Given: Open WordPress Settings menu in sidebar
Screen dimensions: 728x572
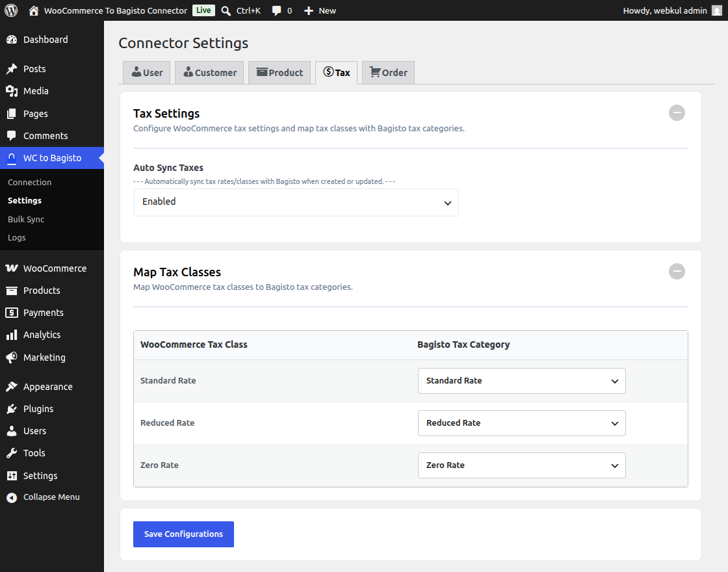Looking at the screenshot, I should click(52, 476).
